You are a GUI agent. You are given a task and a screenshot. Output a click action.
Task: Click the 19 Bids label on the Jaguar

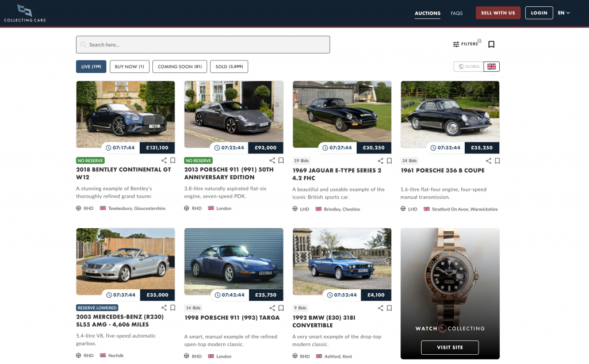pyautogui.click(x=301, y=161)
